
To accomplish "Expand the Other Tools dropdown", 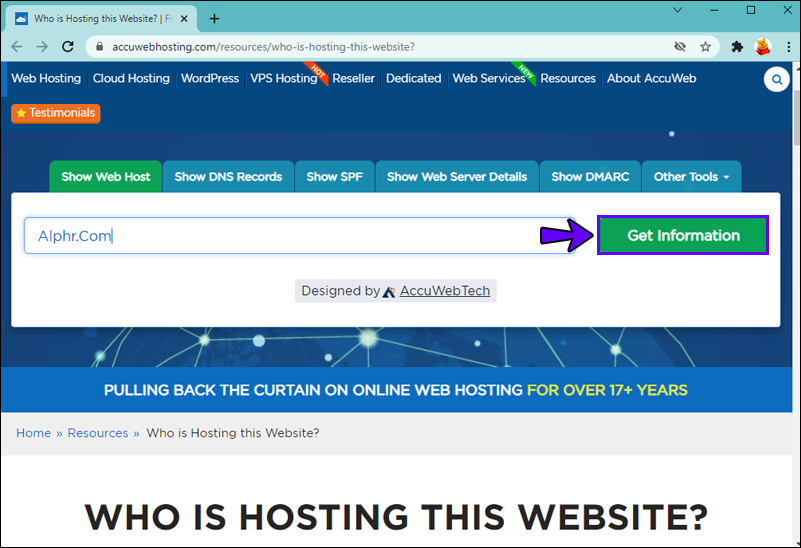I will 691,177.
